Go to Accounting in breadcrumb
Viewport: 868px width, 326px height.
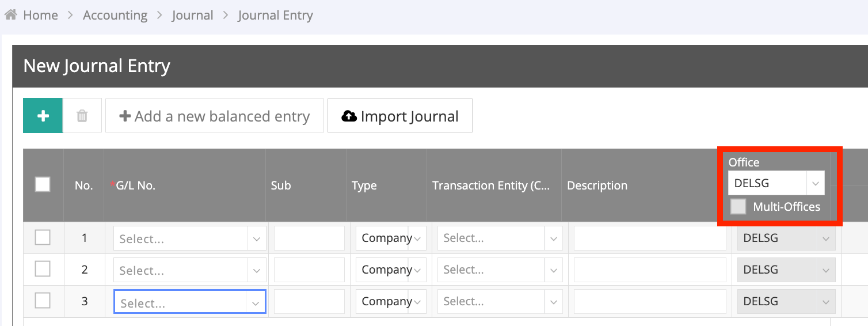pyautogui.click(x=115, y=15)
